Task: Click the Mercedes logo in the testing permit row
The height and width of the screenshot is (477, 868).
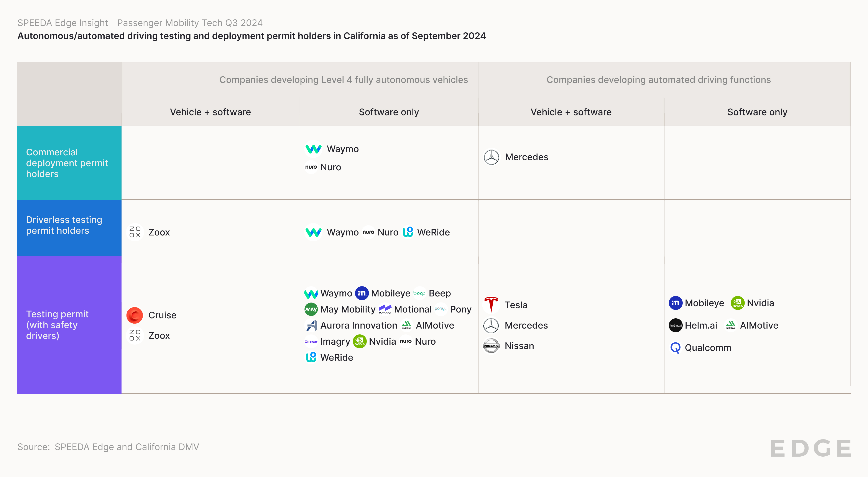Action: (x=491, y=325)
